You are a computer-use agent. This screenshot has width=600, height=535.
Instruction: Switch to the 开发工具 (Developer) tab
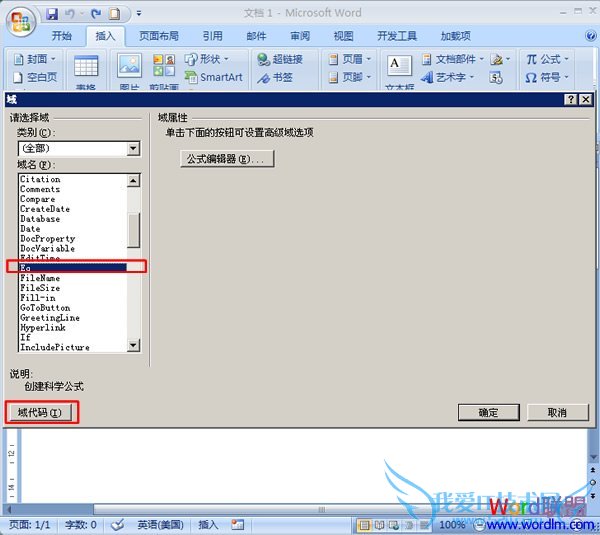coord(397,36)
